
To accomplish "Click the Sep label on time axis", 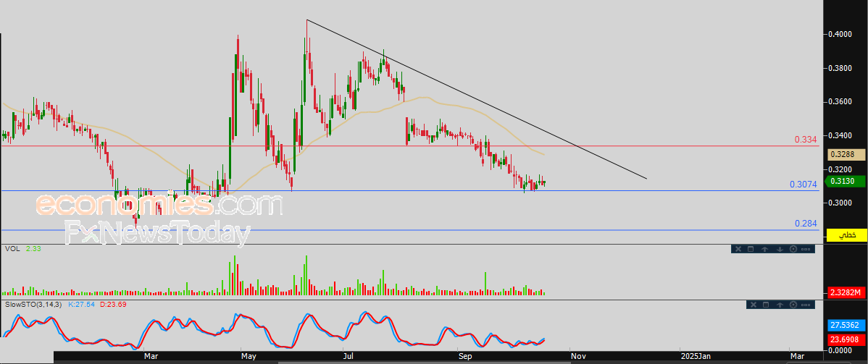I will point(466,357).
